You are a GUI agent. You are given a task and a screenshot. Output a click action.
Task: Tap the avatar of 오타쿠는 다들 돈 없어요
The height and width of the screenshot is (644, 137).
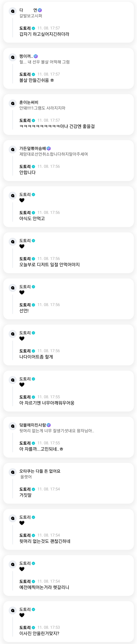coord(12,472)
